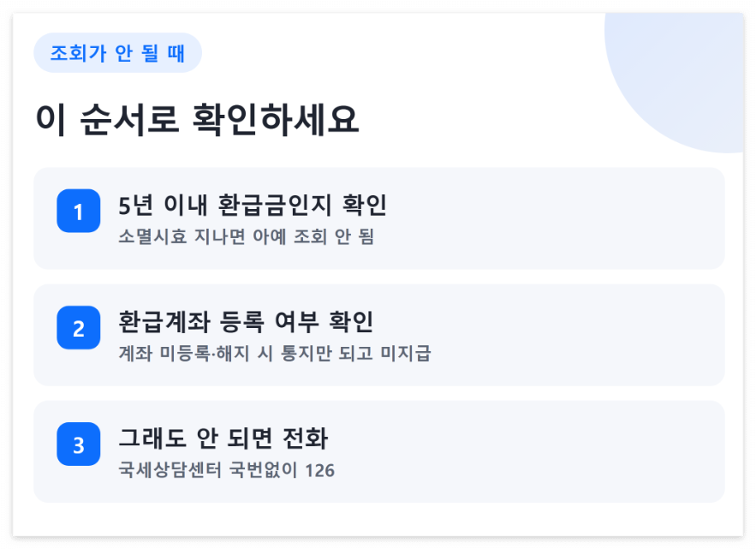Click subtitle '소멸시효 지나면 아예 조회 안 됨'
This screenshot has width=756, height=549.
(246, 236)
